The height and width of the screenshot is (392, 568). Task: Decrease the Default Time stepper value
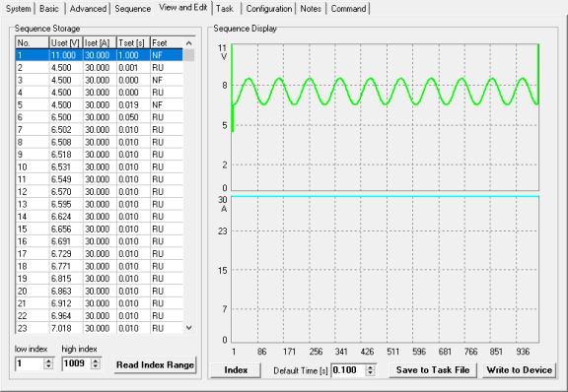370,373
